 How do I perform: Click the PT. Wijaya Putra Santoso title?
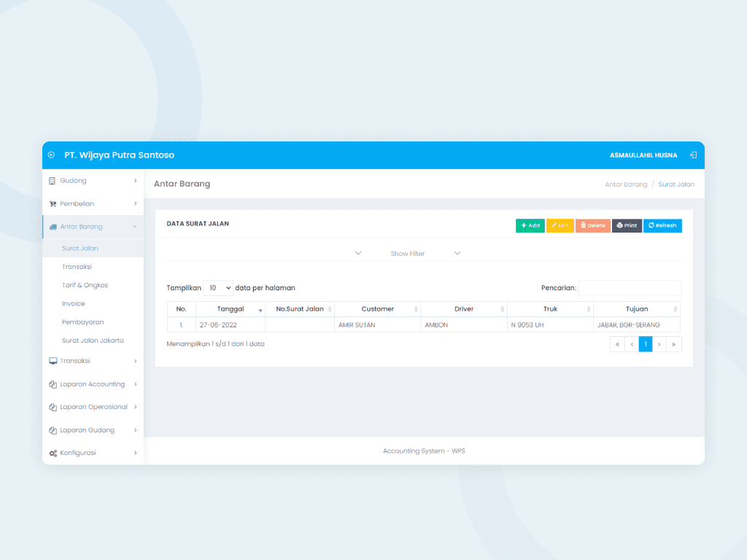[x=119, y=155]
